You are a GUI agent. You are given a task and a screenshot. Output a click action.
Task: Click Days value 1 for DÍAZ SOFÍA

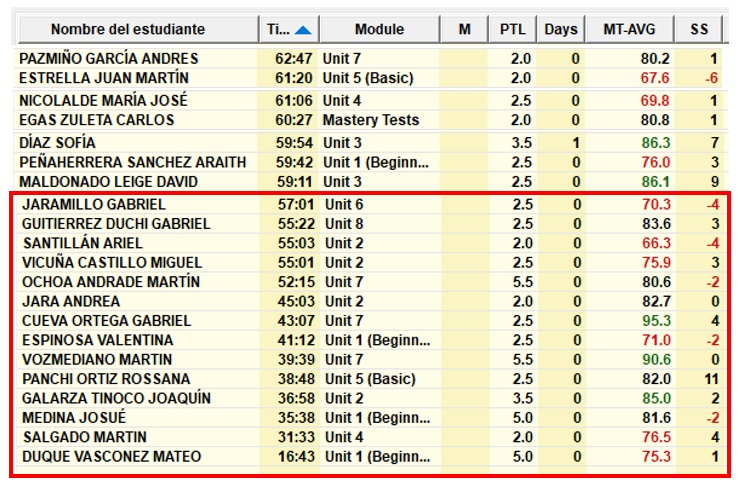(576, 143)
